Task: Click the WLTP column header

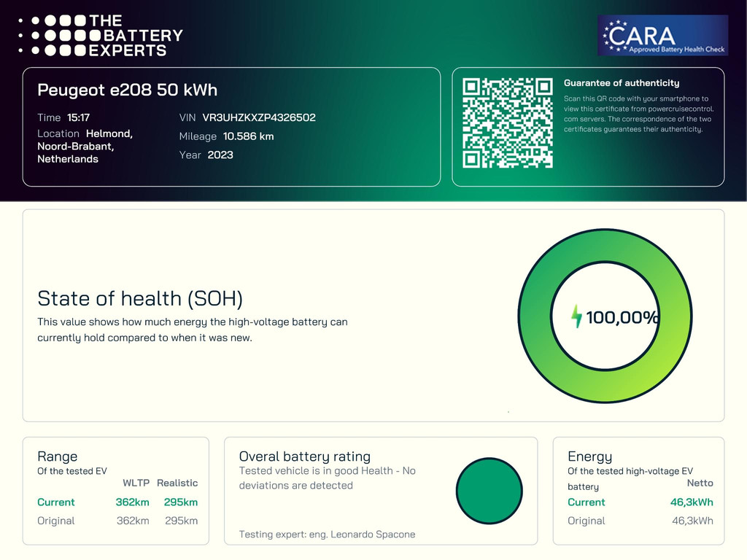Action: 136,483
